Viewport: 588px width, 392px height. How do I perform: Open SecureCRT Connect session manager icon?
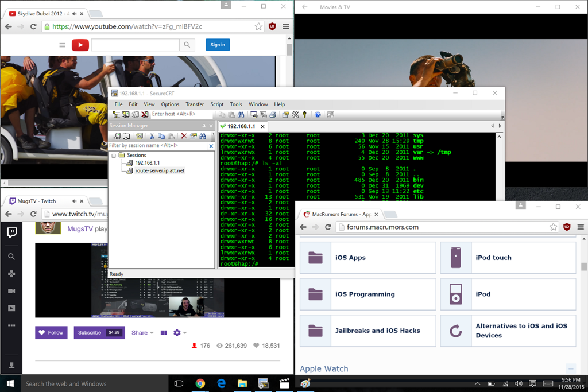[116, 115]
